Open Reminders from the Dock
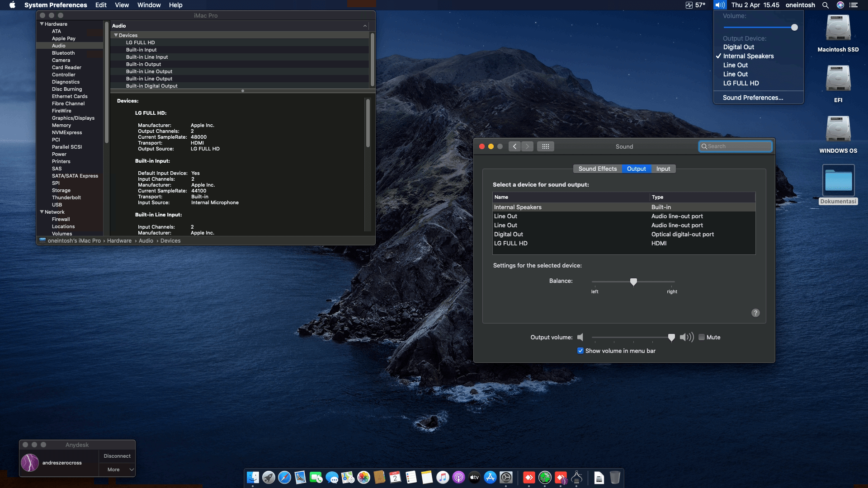 tap(411, 477)
